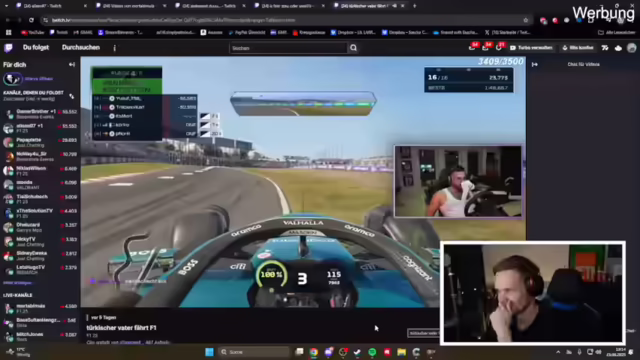Open the PayPal bookmark

pyautogui.click(x=247, y=32)
